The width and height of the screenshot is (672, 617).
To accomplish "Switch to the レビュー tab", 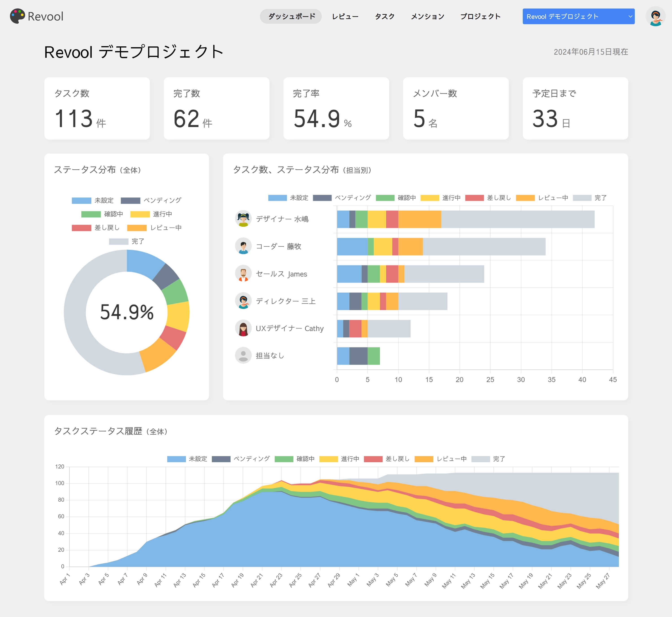I will click(x=345, y=16).
